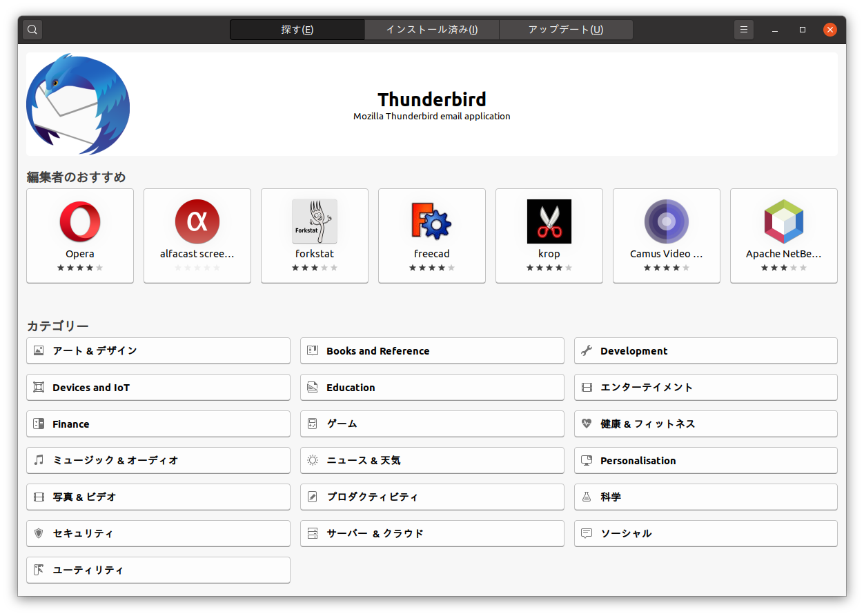Click the Thunderbird banner title

click(432, 99)
